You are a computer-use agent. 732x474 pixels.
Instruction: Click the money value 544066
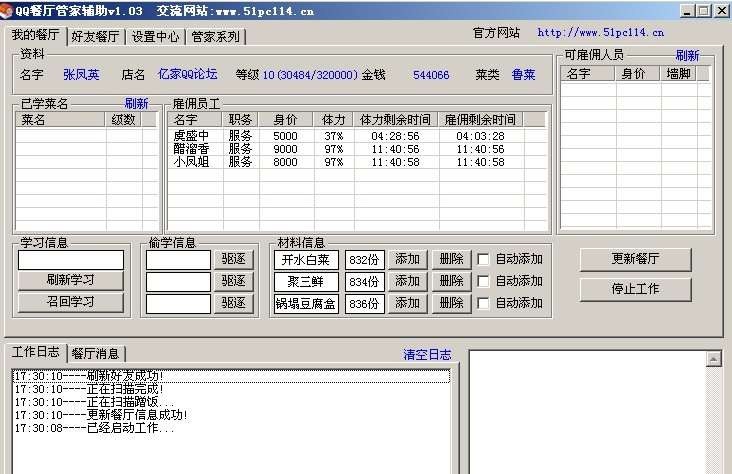tap(431, 75)
